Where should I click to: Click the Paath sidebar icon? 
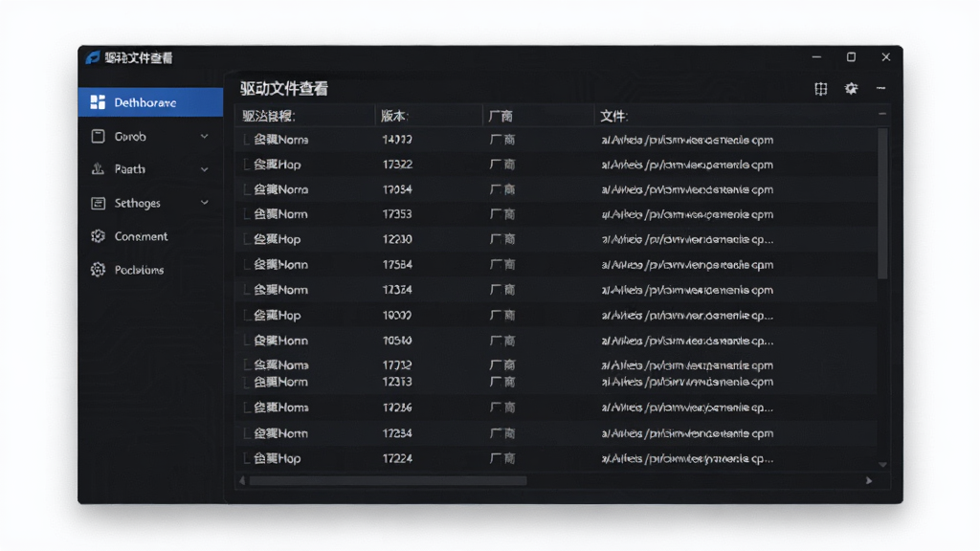coord(99,169)
